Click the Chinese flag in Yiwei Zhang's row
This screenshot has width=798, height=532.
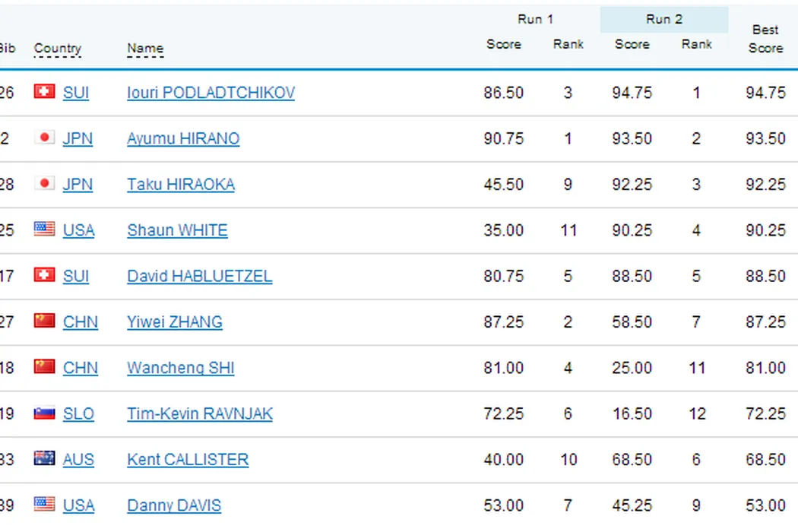44,321
